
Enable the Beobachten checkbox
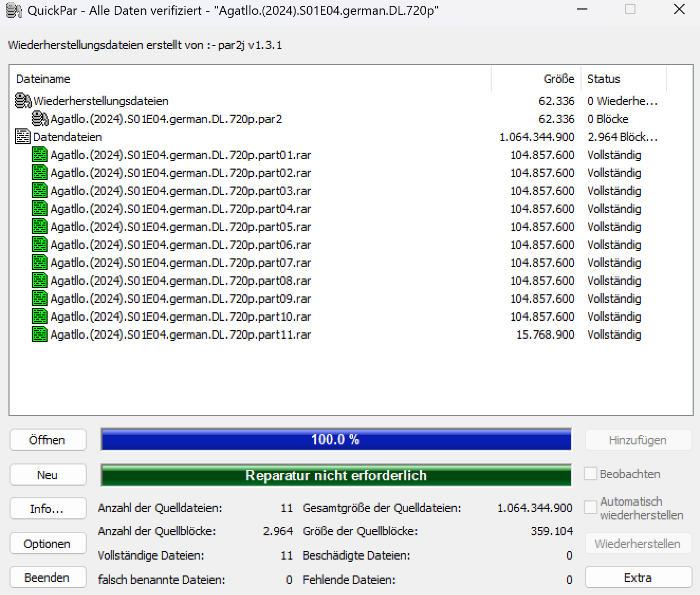pyautogui.click(x=591, y=474)
